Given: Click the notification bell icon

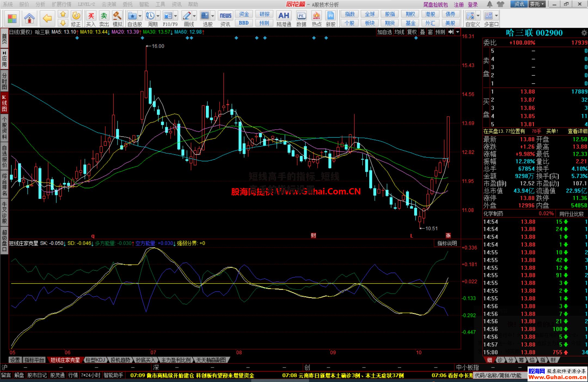Looking at the screenshot, I should 489,4.
